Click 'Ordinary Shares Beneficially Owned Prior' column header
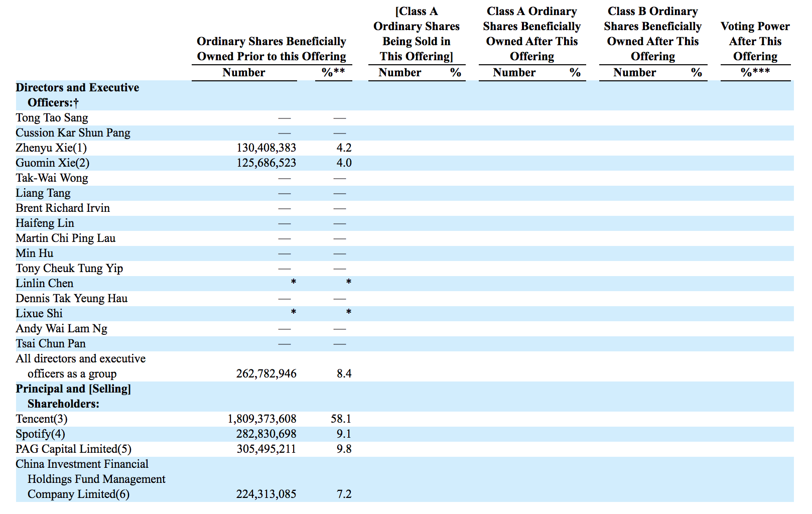Viewport: 812px width, 514px height. pos(272,49)
